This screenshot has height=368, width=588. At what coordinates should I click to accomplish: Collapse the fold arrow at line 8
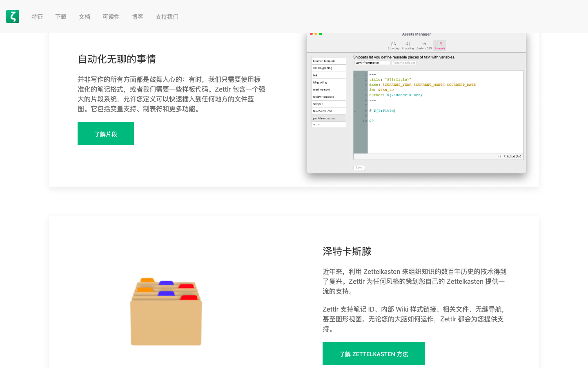point(355,111)
